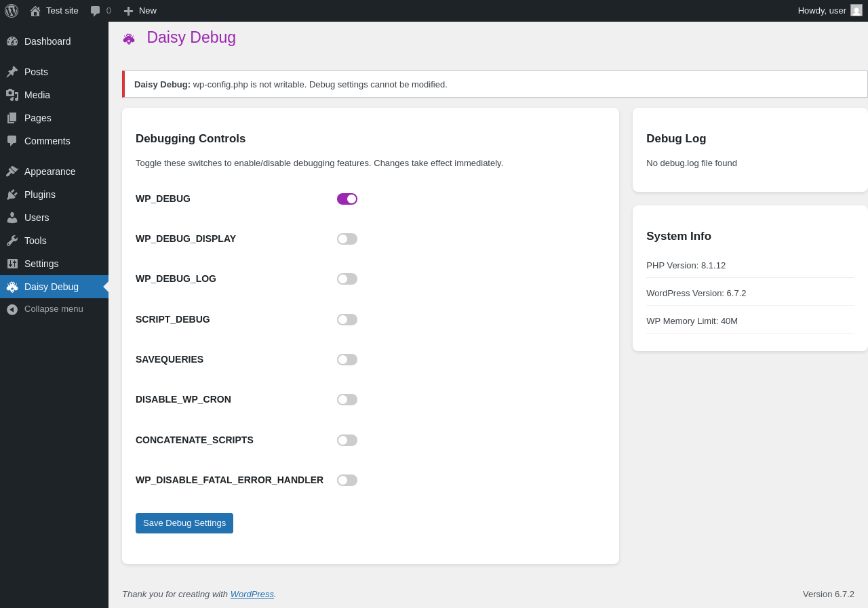Turn on the SAVEQUERIES toggle
Viewport: 868px width, 608px height.
point(347,359)
